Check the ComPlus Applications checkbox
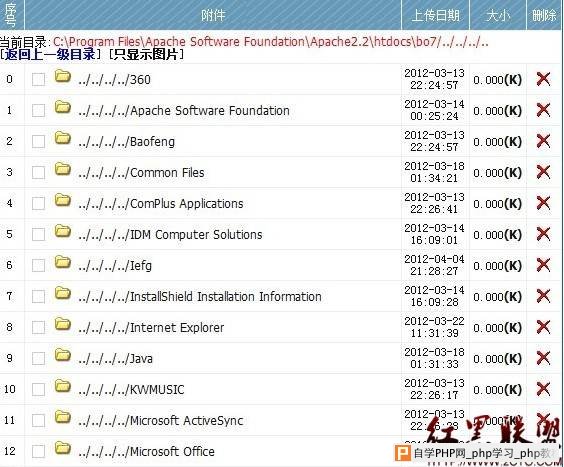This screenshot has width=564, height=467. pos(38,203)
